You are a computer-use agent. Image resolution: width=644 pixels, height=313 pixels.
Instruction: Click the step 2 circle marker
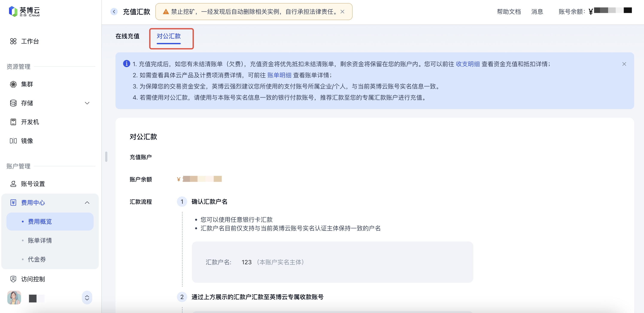[182, 297]
